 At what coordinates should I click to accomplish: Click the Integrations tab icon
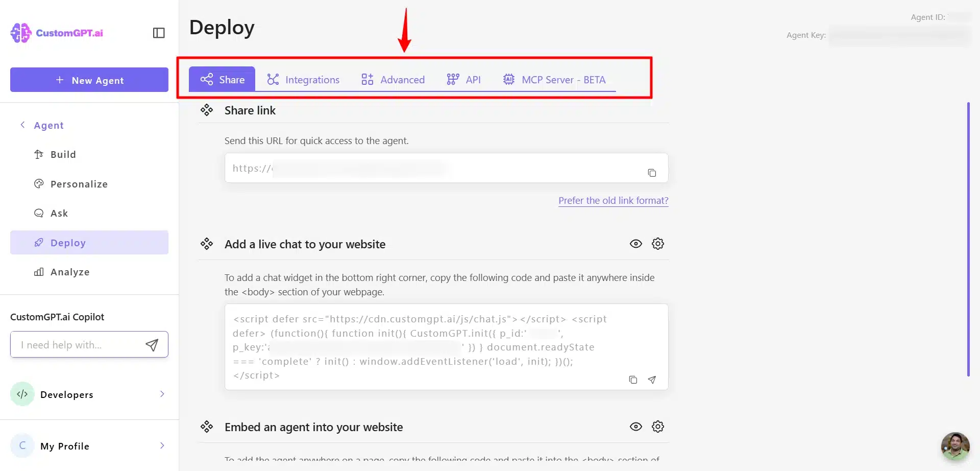click(273, 79)
